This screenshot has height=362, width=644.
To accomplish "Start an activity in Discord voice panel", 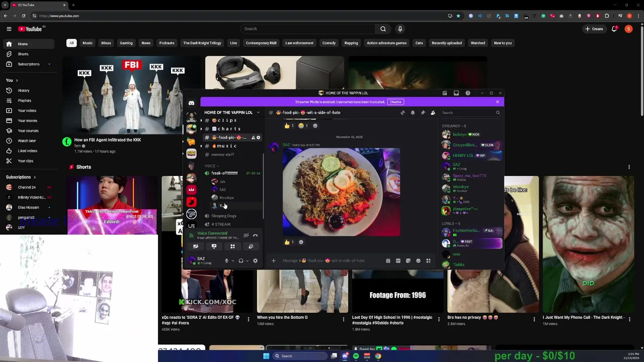I will (x=232, y=246).
